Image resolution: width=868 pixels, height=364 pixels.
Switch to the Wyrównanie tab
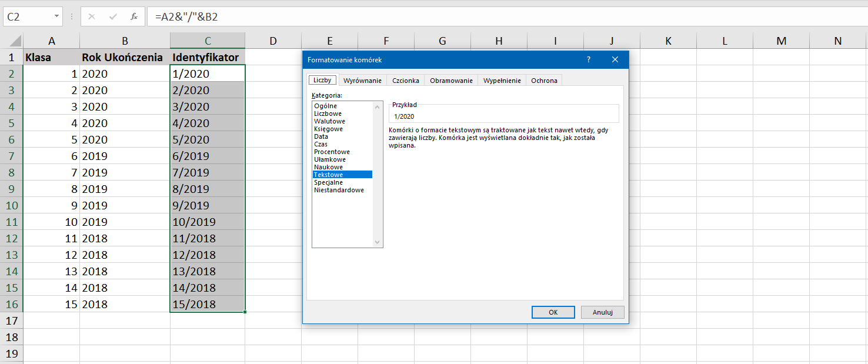click(362, 81)
